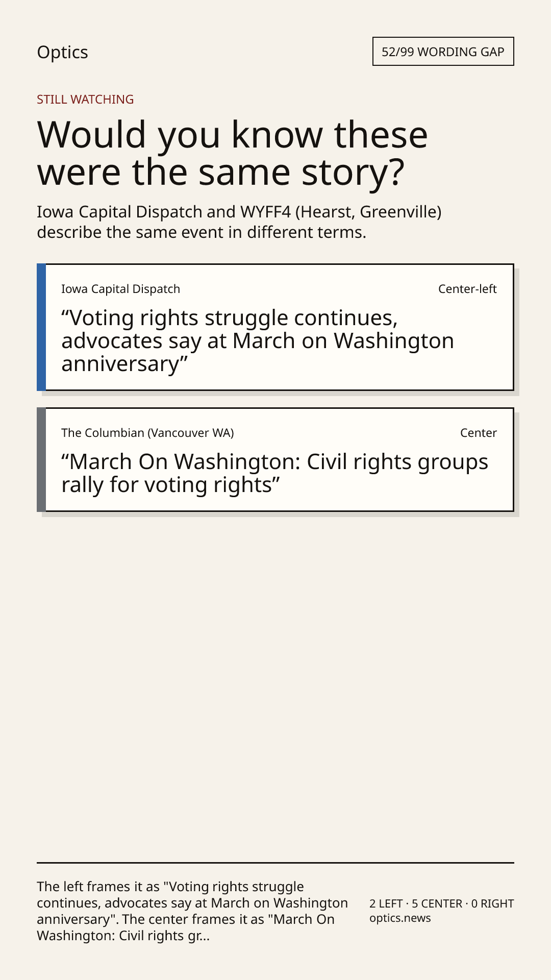Click the summary text at the bottom

click(192, 911)
